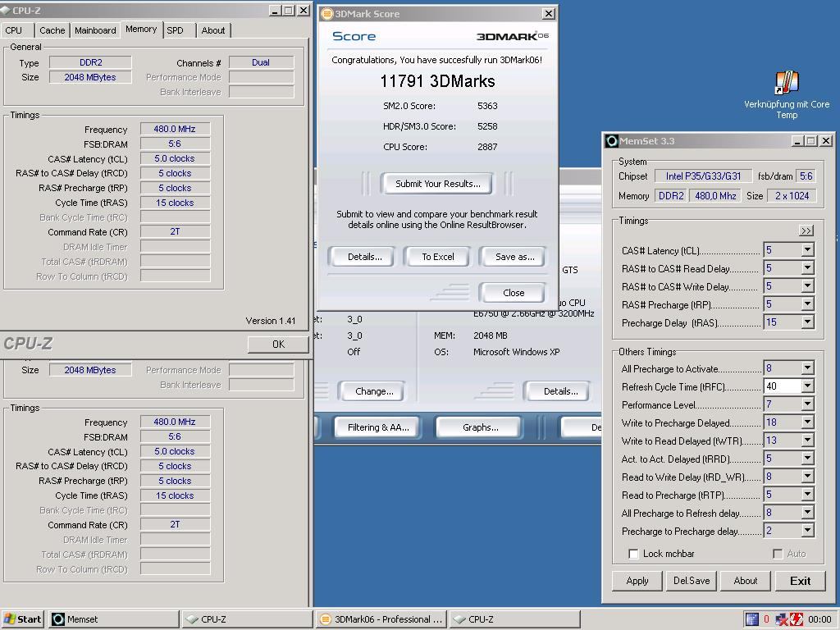Expand the RAS# Precharge (tRP) dropdown in MemSet
The height and width of the screenshot is (630, 840).
point(807,304)
